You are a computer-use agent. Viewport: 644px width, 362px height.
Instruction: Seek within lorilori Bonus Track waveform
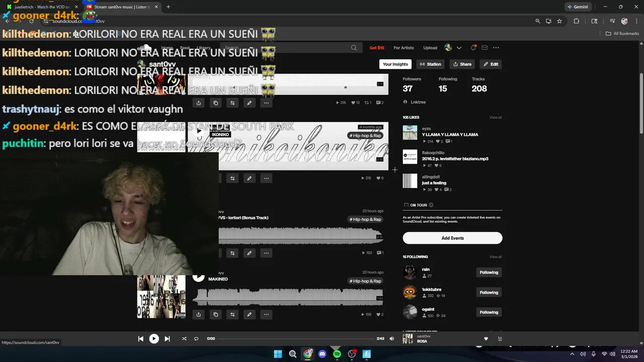click(x=301, y=235)
